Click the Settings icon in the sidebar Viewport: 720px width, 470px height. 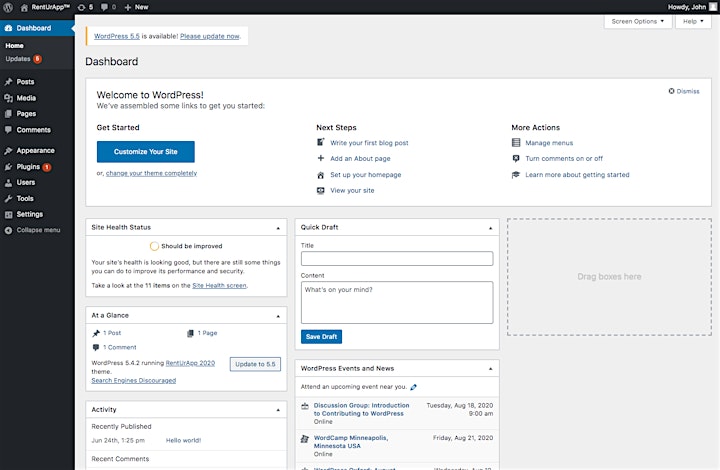8,214
